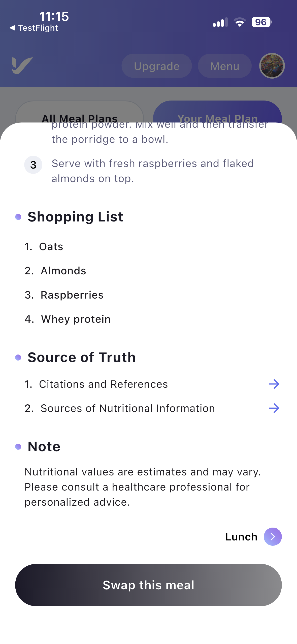Open the Menu button

pos(225,66)
